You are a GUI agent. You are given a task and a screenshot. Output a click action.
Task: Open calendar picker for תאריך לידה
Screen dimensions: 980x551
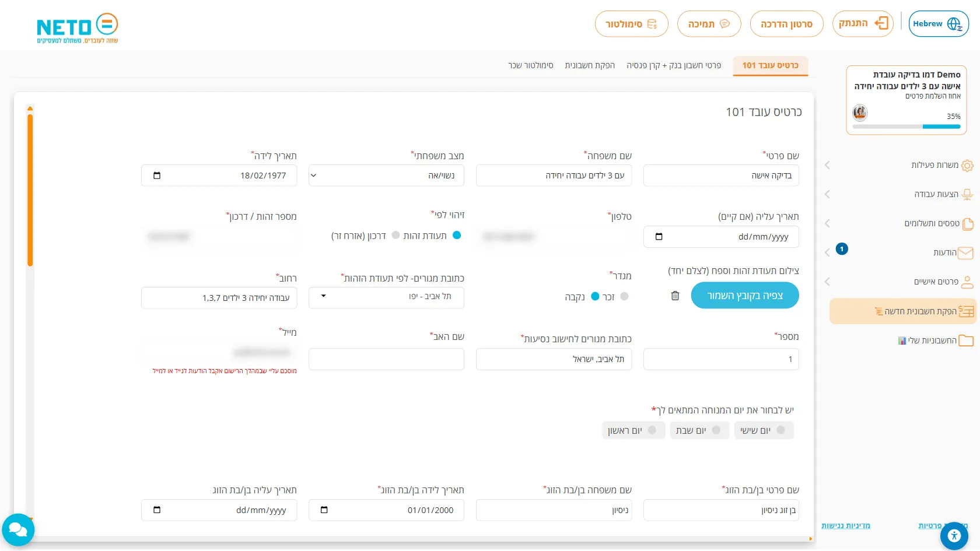point(156,176)
